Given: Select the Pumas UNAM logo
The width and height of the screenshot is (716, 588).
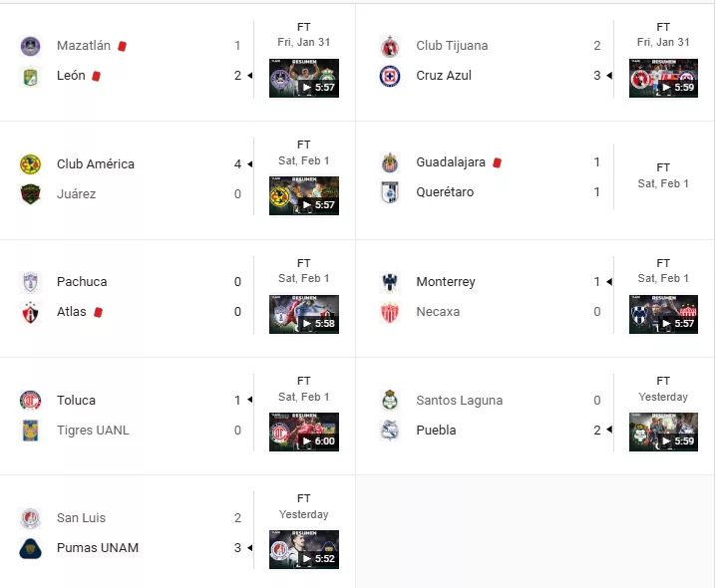Looking at the screenshot, I should tap(31, 548).
